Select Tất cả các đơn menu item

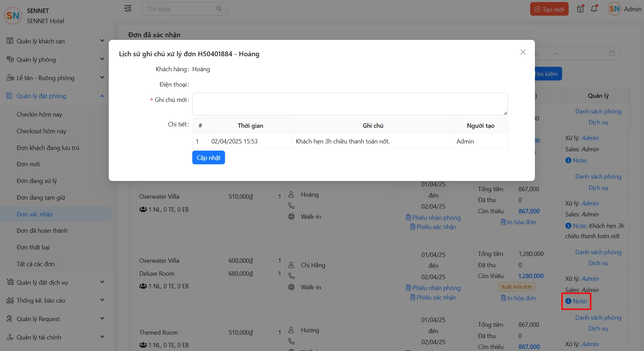pyautogui.click(x=35, y=264)
